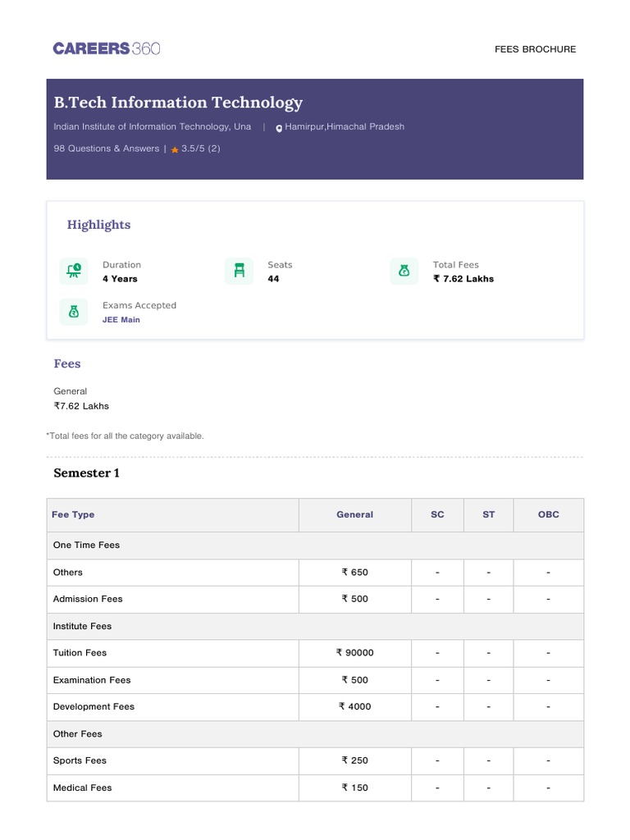Select the General column header
The width and height of the screenshot is (630, 840).
[354, 514]
